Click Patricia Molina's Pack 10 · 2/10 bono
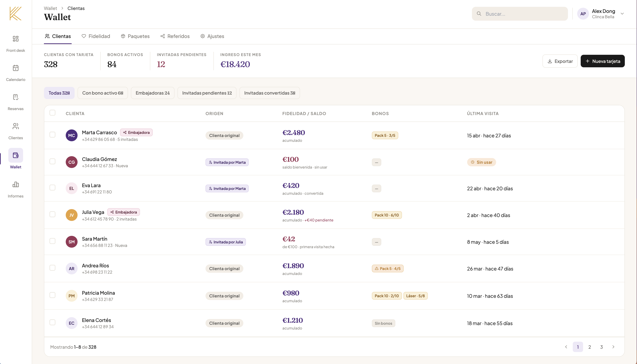Image resolution: width=637 pixels, height=364 pixels. pyautogui.click(x=387, y=296)
